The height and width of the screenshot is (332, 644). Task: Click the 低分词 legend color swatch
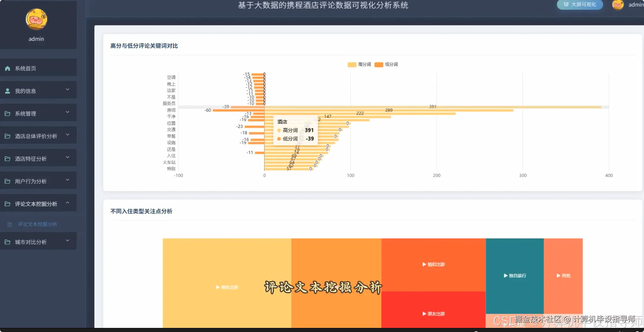pos(379,65)
